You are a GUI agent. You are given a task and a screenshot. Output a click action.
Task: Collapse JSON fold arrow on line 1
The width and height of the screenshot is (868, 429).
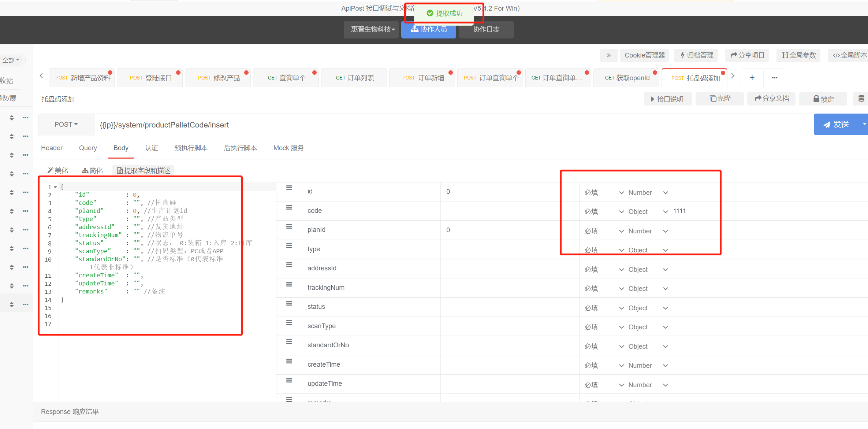pyautogui.click(x=55, y=187)
